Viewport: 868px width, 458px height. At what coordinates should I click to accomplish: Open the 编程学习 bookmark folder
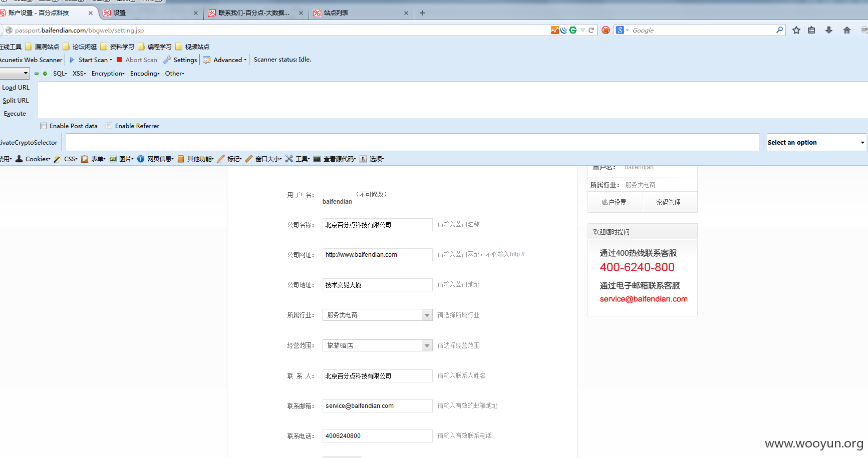click(155, 47)
